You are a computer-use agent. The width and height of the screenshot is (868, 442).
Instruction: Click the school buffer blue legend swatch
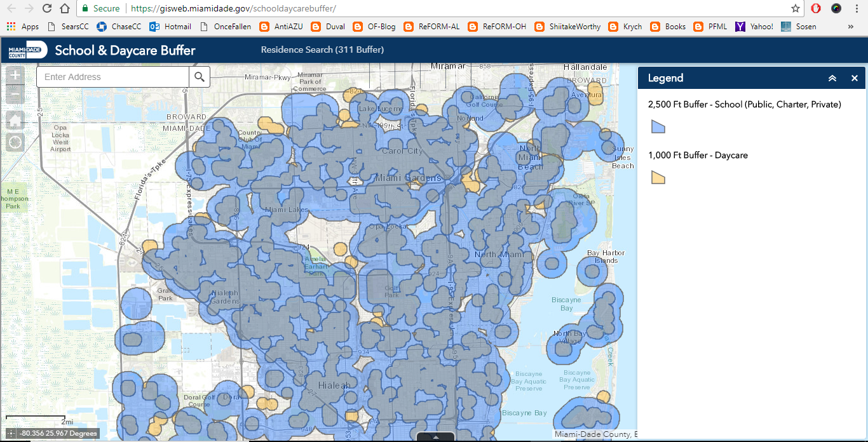(x=658, y=127)
